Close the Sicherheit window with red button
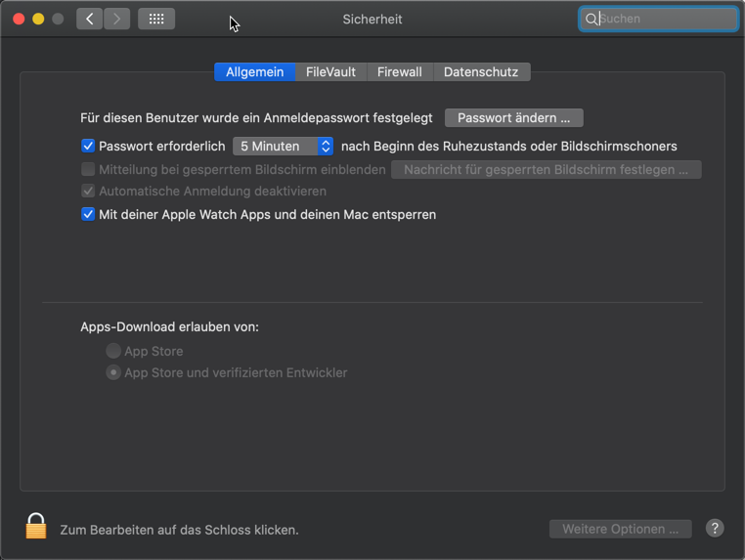This screenshot has width=745, height=560. click(19, 19)
